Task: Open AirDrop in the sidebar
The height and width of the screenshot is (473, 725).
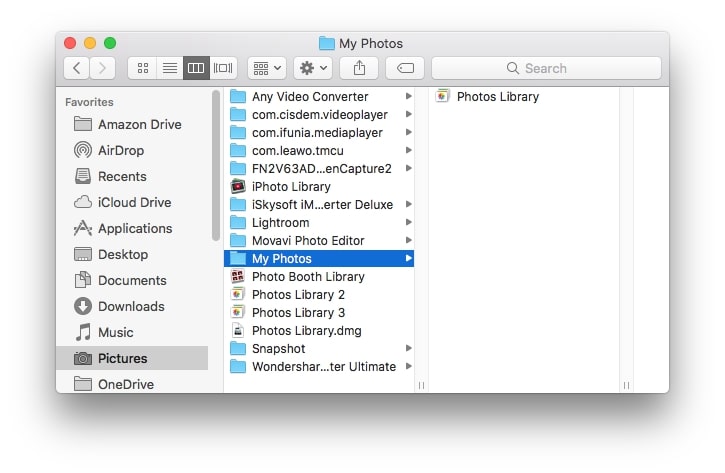Action: coord(133,150)
